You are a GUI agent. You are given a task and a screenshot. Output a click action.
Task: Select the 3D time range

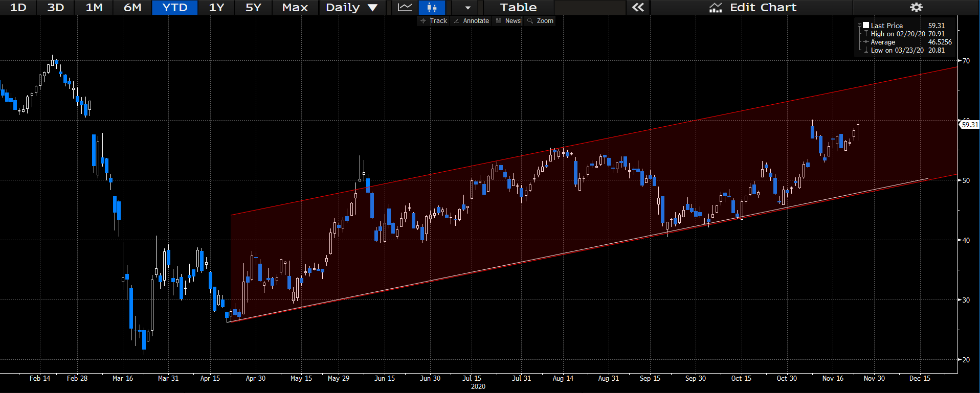(55, 7)
